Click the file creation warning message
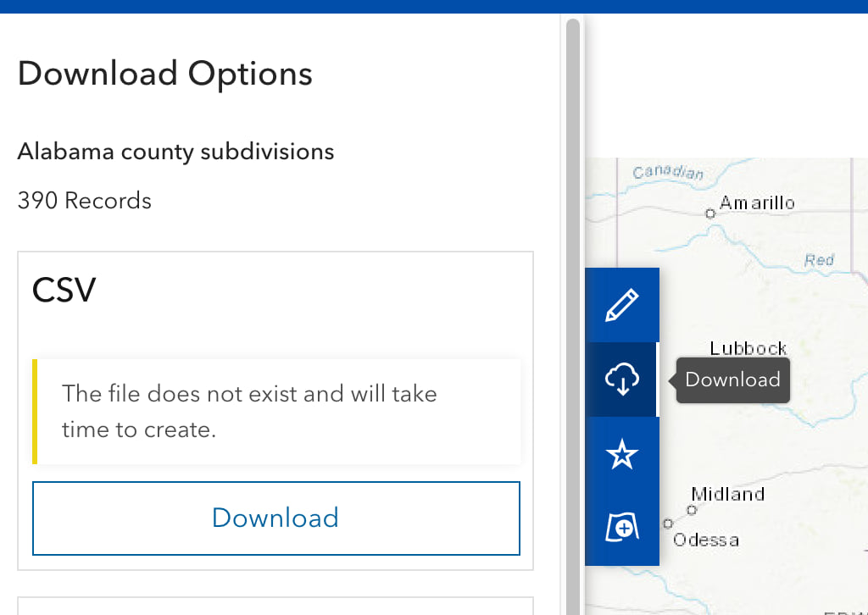 click(249, 412)
